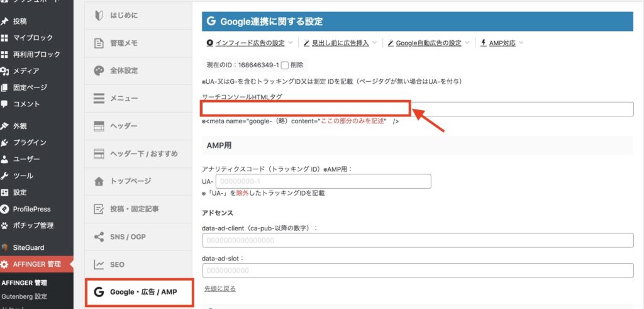Open AFFINGER 管理 submenu item

pyautogui.click(x=25, y=283)
